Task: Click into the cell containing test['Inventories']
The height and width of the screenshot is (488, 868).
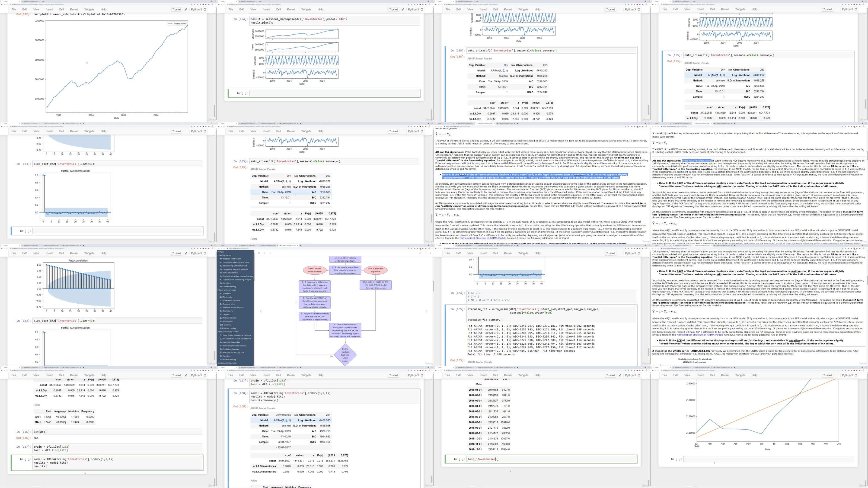Action: 551,459
